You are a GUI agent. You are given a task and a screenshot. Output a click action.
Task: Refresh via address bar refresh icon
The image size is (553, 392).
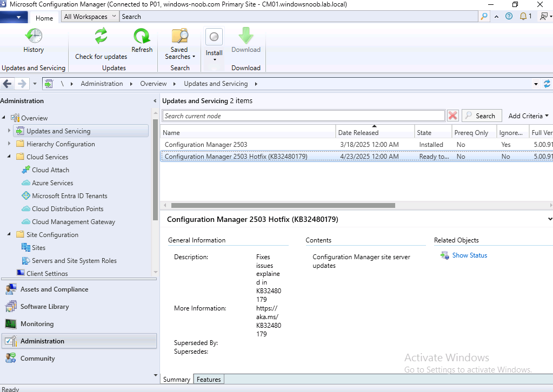click(x=547, y=84)
